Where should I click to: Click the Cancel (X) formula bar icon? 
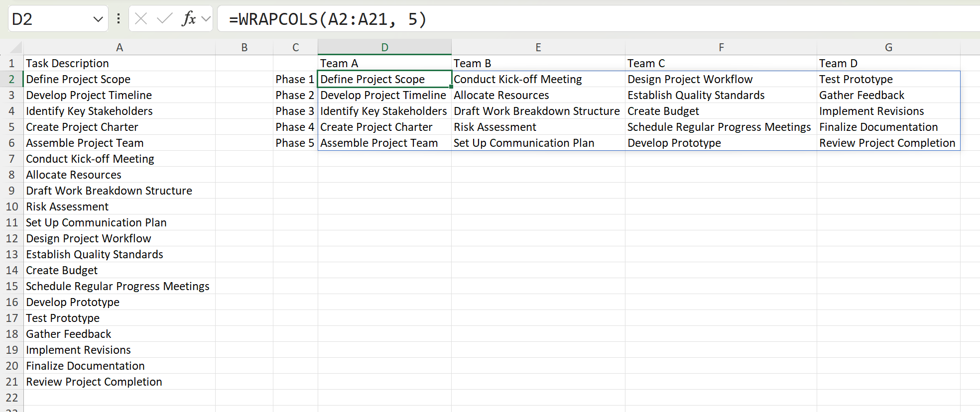[141, 19]
